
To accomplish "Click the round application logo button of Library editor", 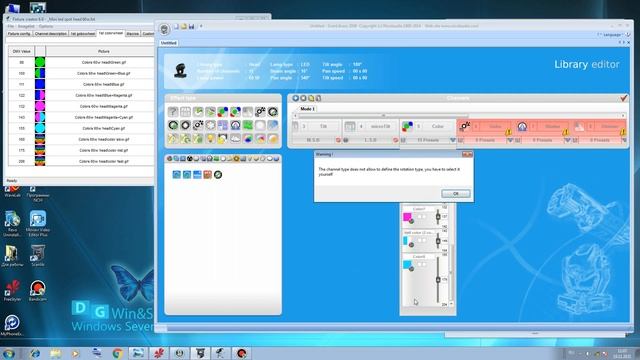I will 164,29.
